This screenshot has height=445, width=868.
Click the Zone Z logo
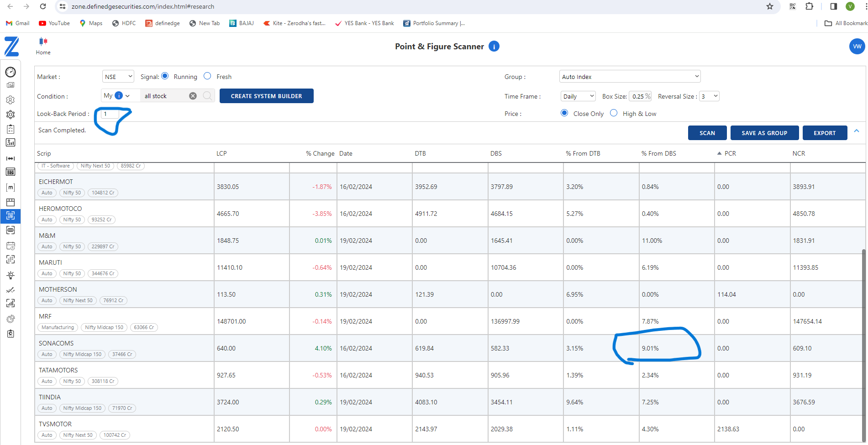coord(11,47)
